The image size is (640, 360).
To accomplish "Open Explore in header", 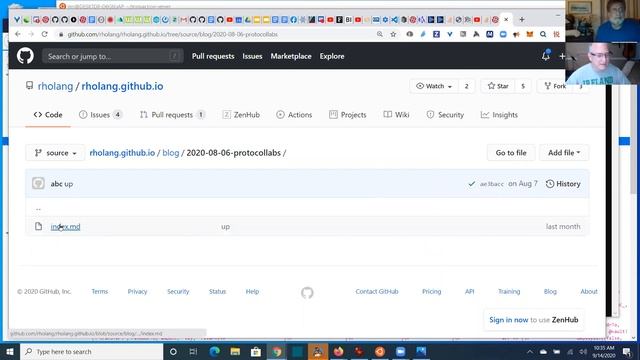I will (x=332, y=56).
